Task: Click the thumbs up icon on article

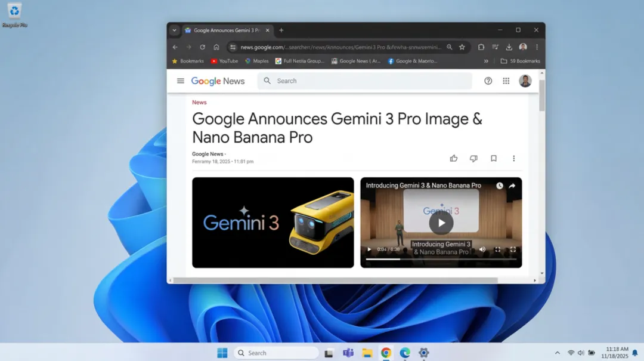Action: click(454, 159)
